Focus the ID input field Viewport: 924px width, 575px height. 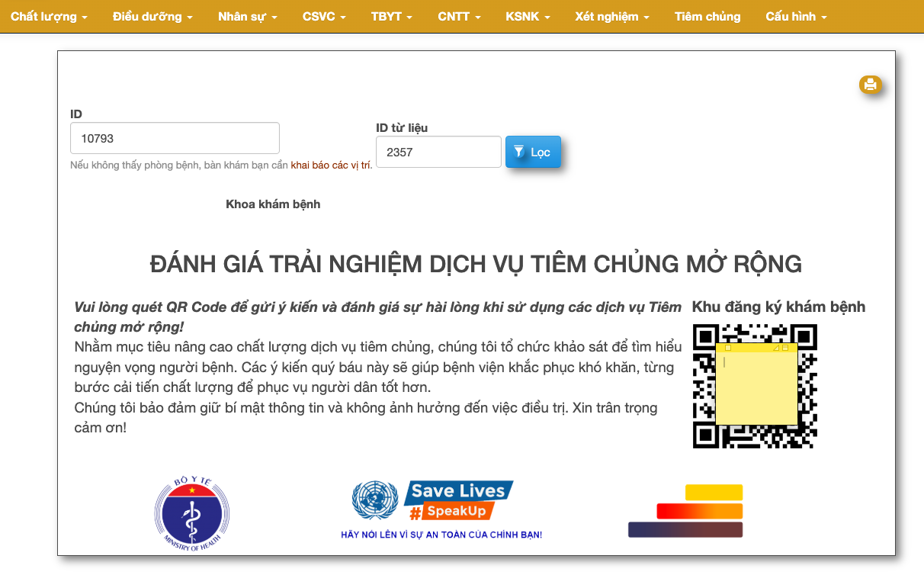pos(175,139)
